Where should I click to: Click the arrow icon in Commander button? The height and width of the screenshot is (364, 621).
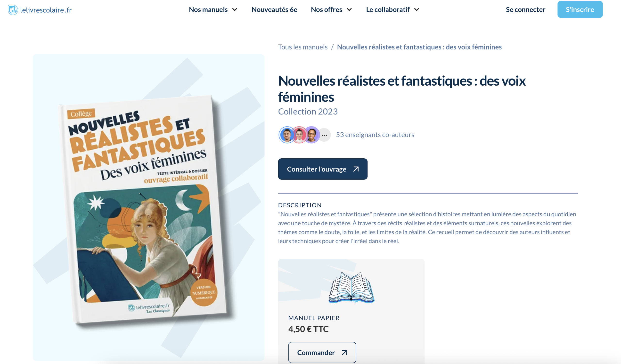click(x=344, y=353)
